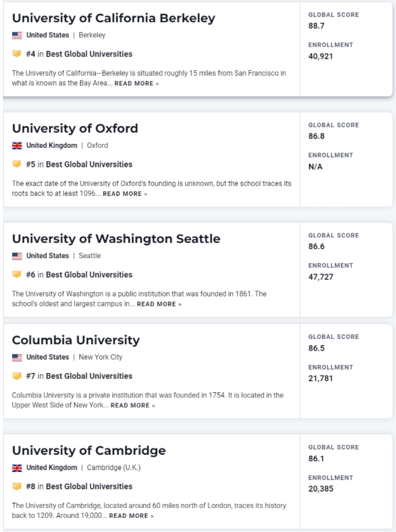Image resolution: width=396 pixels, height=532 pixels.
Task: Open the University of California Berkeley title link
Action: click(x=113, y=18)
